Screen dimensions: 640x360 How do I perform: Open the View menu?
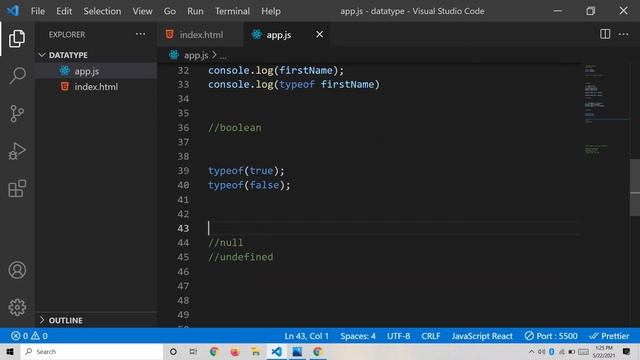click(142, 11)
